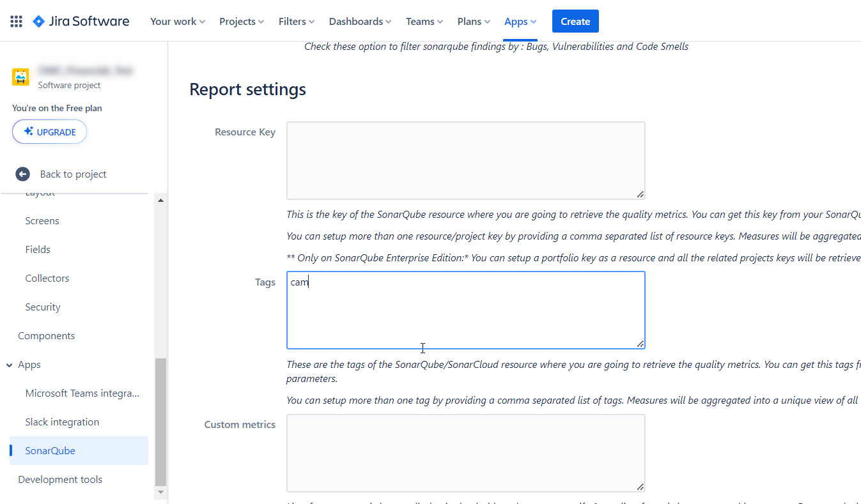The width and height of the screenshot is (861, 504).
Task: Click the back arrow circle icon
Action: pos(23,174)
